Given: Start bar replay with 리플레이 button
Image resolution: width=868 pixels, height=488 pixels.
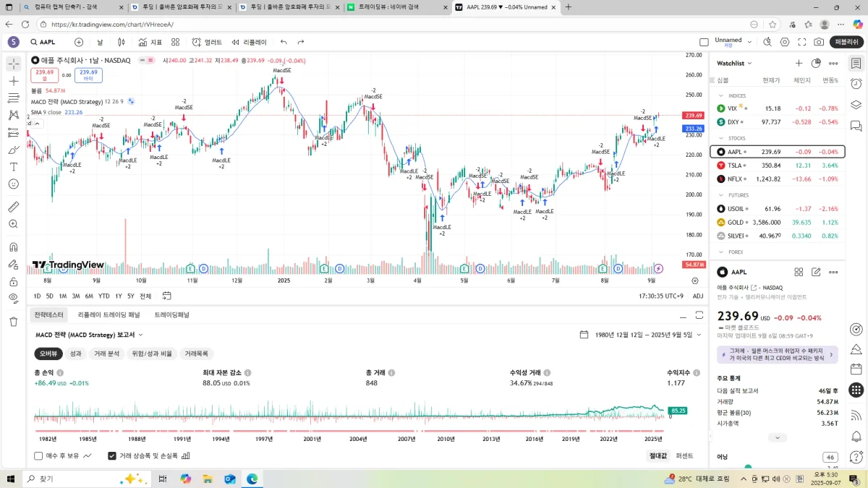Looking at the screenshot, I should (249, 43).
